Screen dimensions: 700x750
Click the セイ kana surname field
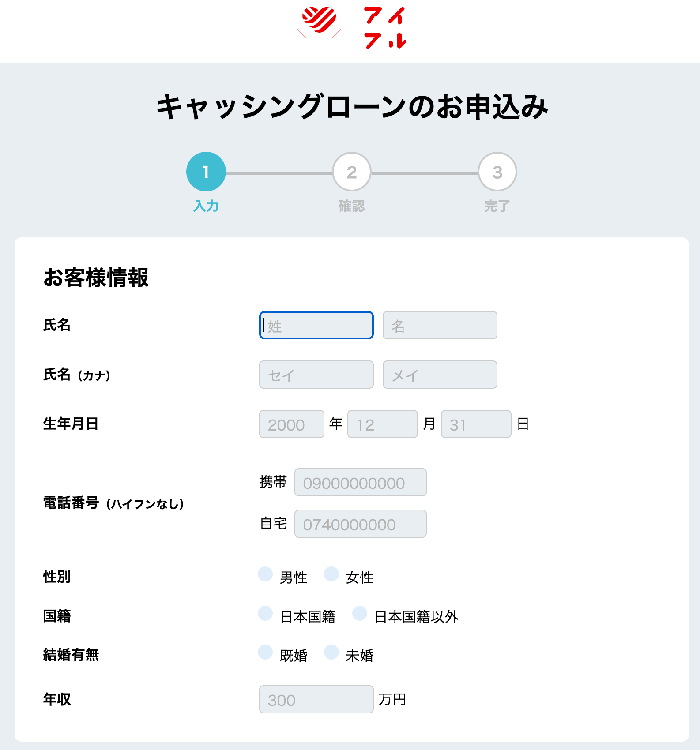pyautogui.click(x=316, y=375)
